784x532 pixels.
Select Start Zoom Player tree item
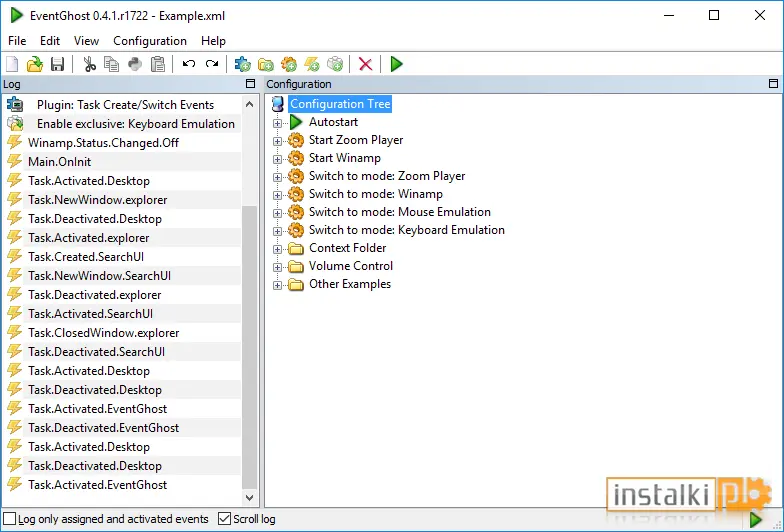click(x=356, y=140)
